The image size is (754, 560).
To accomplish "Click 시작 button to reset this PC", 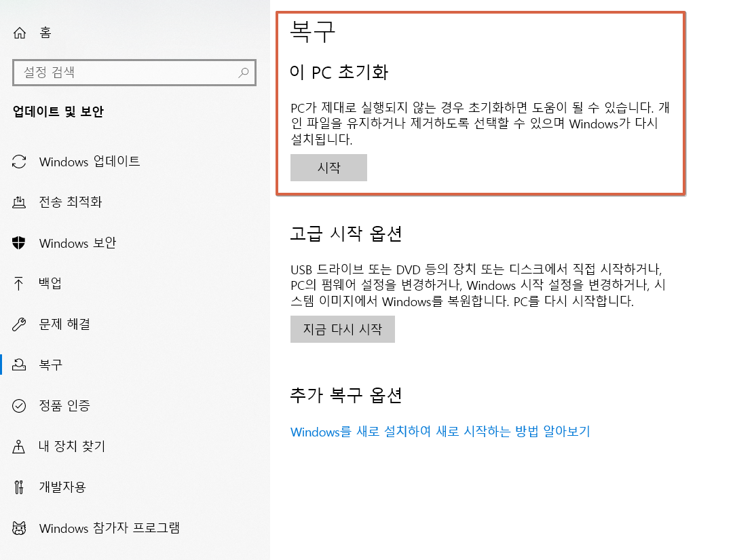I will [329, 168].
